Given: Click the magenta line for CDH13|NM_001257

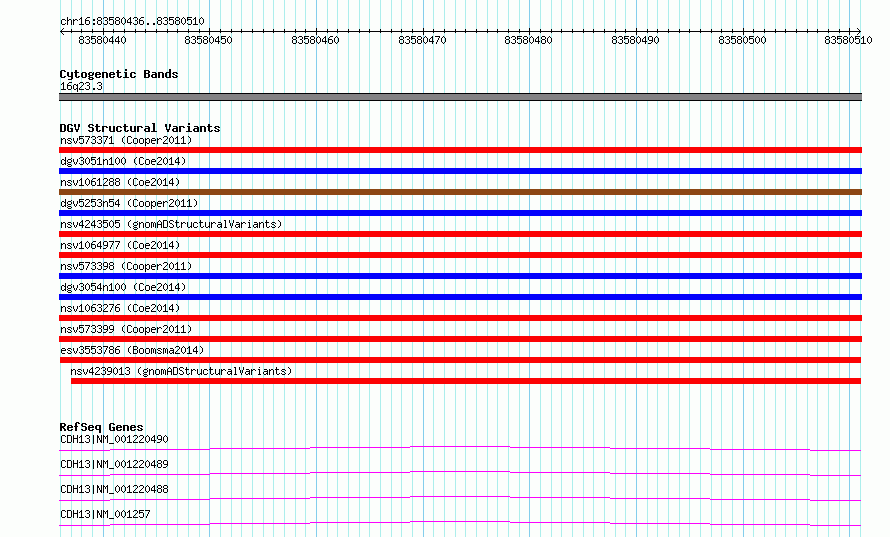Looking at the screenshot, I should (x=460, y=523).
